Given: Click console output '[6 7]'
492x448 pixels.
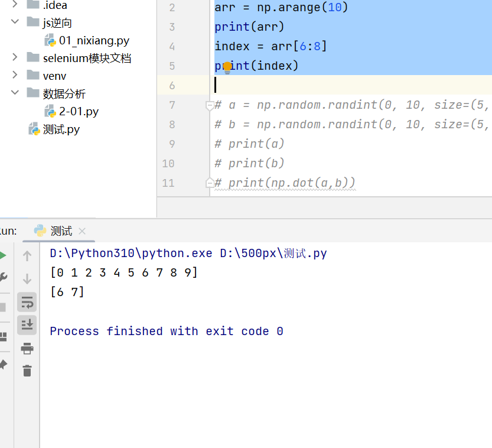Looking at the screenshot, I should coord(67,291).
